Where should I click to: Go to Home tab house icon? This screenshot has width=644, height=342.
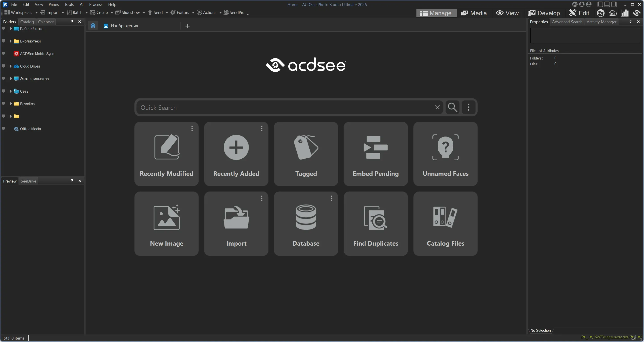coord(93,25)
